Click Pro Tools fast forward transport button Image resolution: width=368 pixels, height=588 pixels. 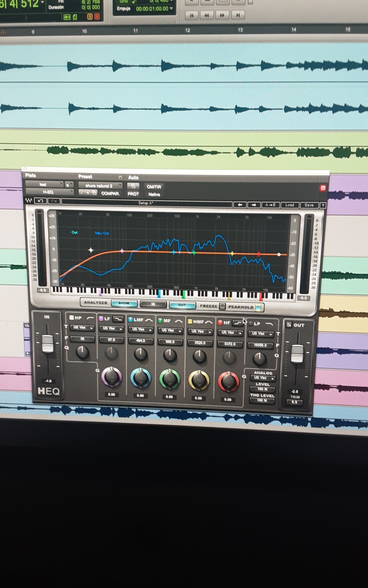coord(222,15)
